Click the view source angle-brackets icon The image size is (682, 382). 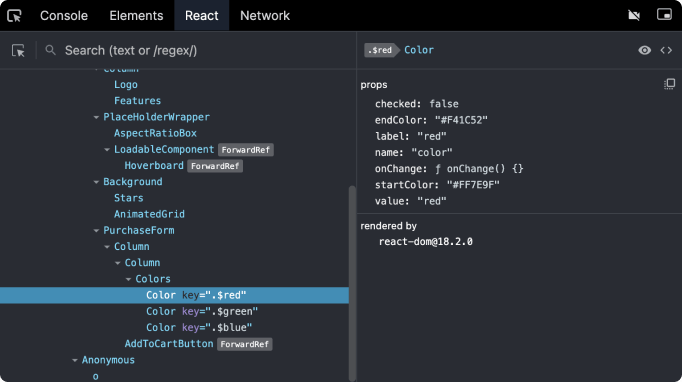(666, 50)
